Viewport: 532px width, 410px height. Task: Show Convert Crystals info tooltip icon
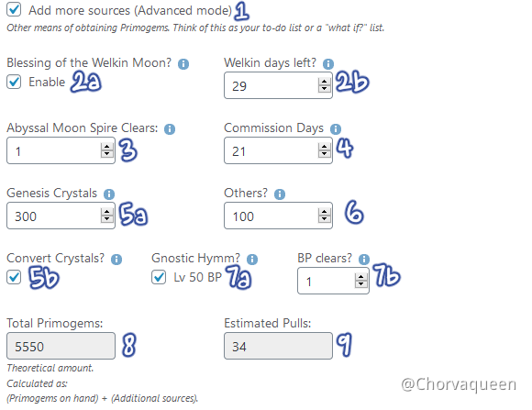(x=116, y=260)
